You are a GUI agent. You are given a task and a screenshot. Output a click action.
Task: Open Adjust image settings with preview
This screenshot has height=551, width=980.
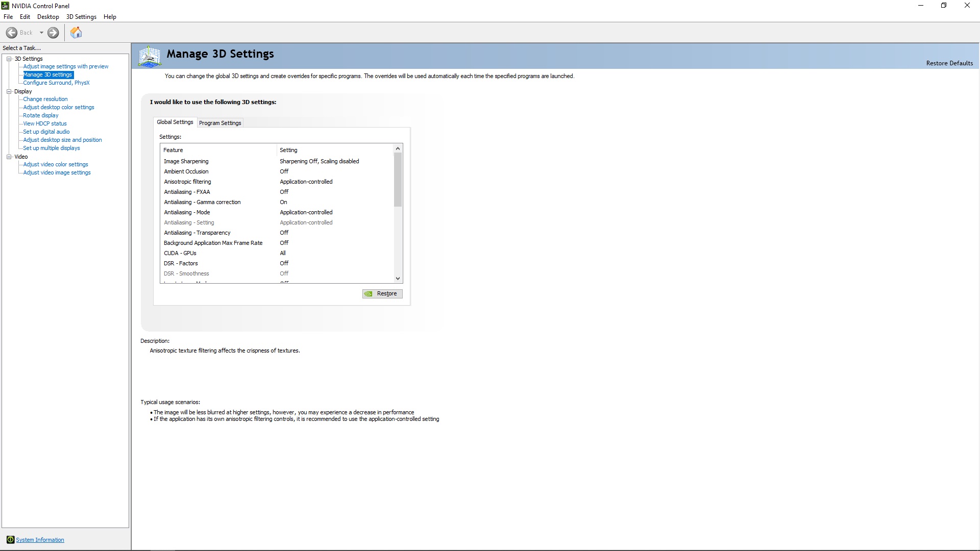click(66, 66)
